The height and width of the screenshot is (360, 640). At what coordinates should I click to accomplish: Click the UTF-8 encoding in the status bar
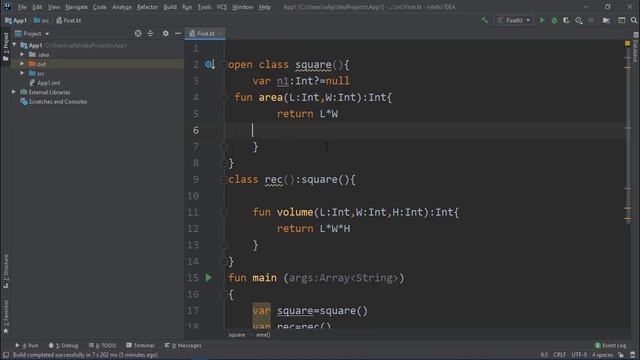579,355
